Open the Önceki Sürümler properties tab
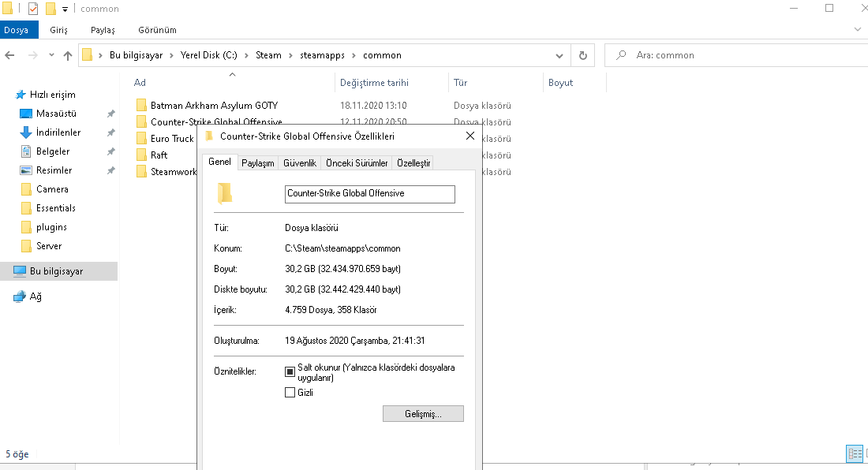This screenshot has width=868, height=470. click(x=357, y=163)
